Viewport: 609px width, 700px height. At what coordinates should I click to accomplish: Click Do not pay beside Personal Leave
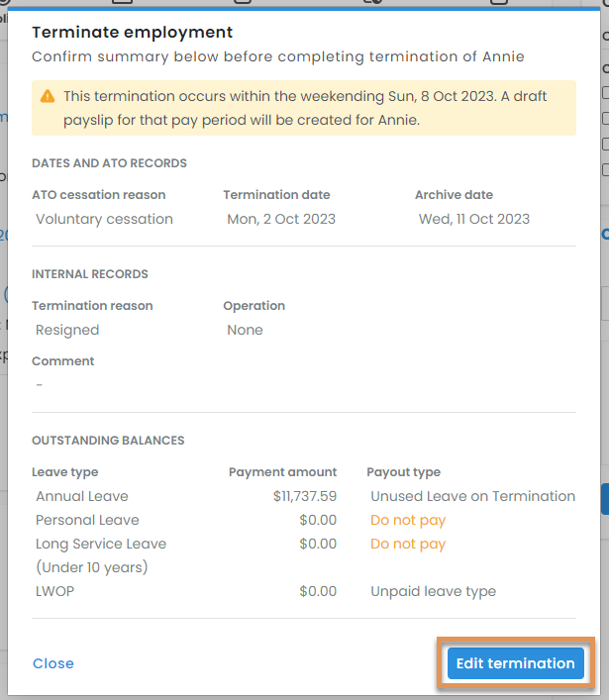pos(408,520)
